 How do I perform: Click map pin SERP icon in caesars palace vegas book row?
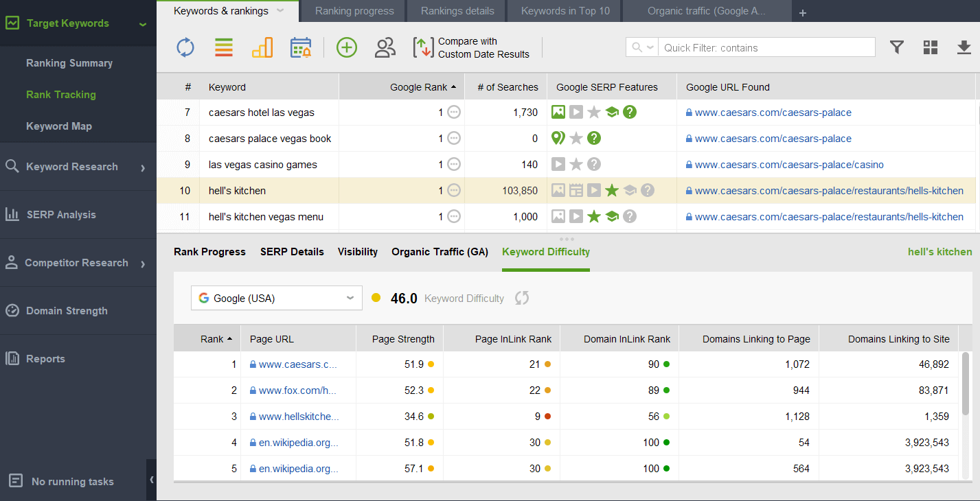click(x=558, y=138)
